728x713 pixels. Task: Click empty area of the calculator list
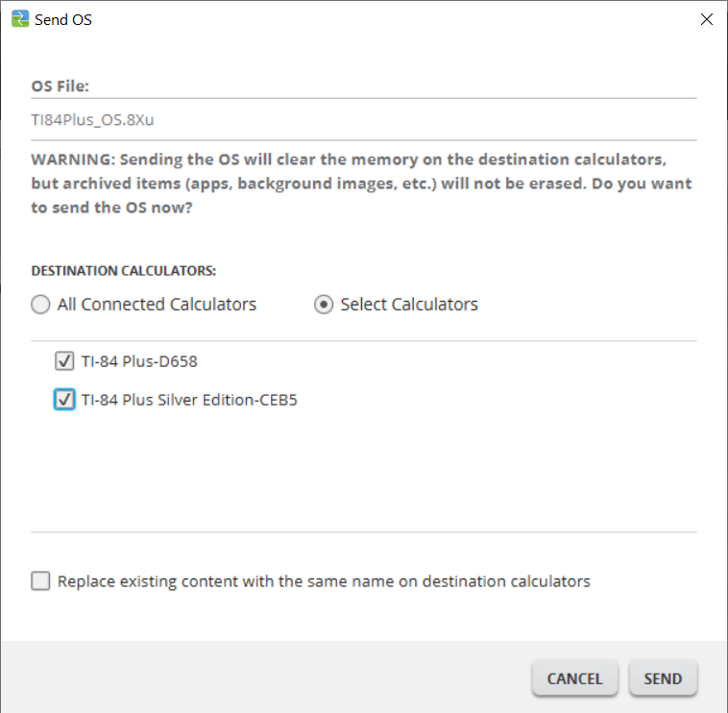pos(363,471)
